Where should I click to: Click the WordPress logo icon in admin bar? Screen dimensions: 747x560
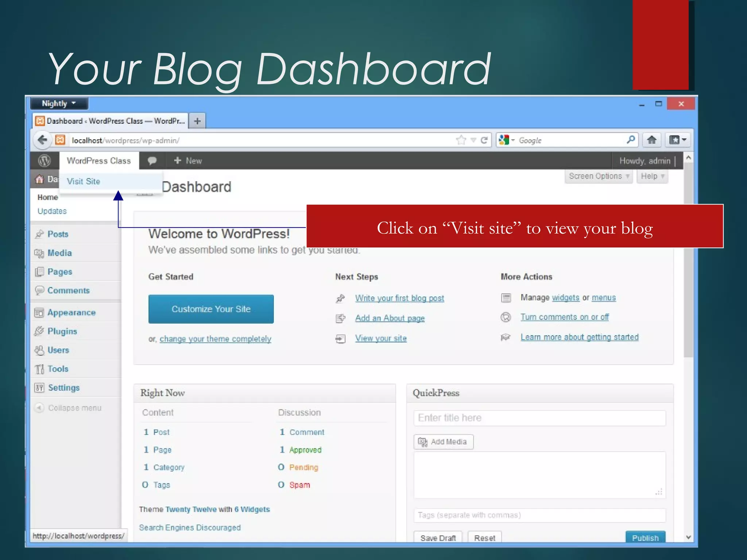pyautogui.click(x=44, y=160)
